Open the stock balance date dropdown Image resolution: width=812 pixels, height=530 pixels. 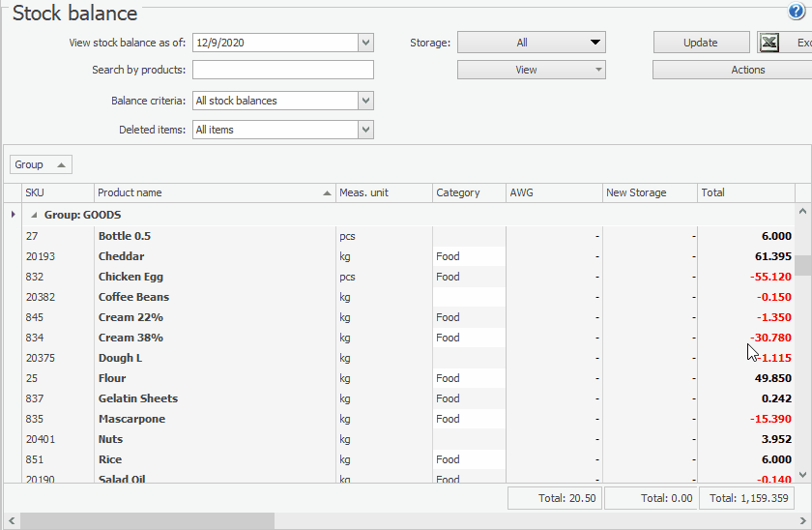click(x=365, y=43)
